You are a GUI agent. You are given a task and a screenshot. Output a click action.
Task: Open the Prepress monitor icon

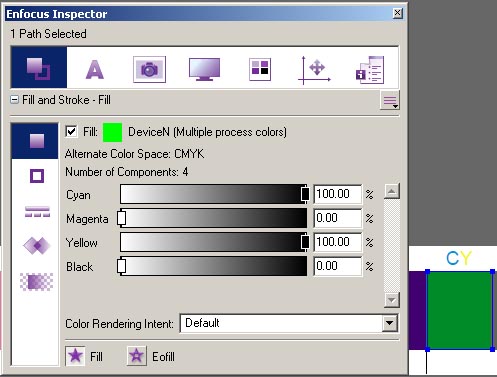[x=204, y=69]
